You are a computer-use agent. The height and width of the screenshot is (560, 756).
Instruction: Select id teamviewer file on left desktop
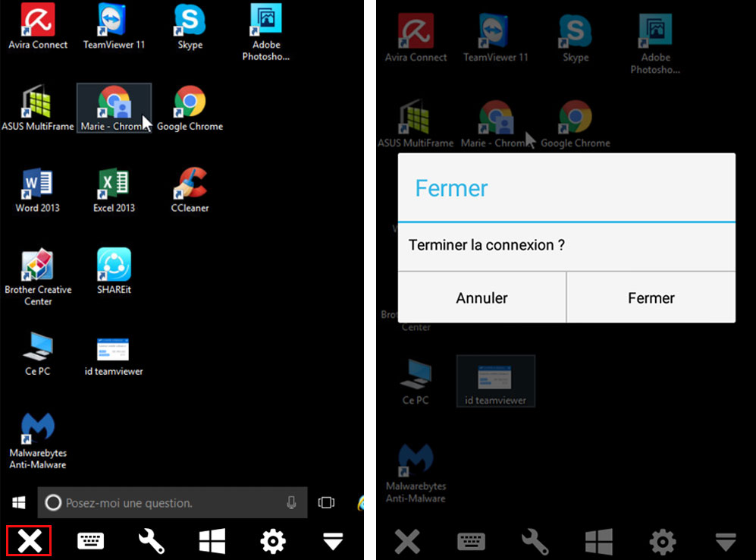[114, 357]
